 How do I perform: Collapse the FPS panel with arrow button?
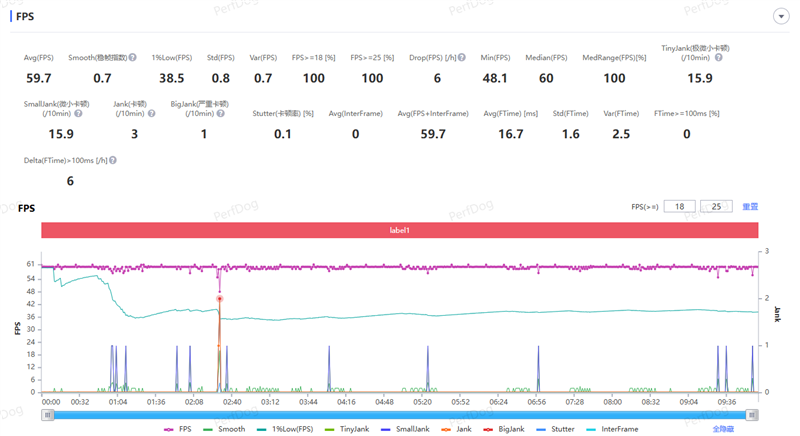coord(780,17)
